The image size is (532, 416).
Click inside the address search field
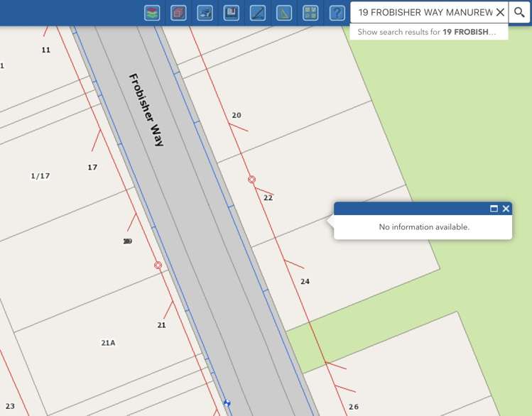coord(423,13)
